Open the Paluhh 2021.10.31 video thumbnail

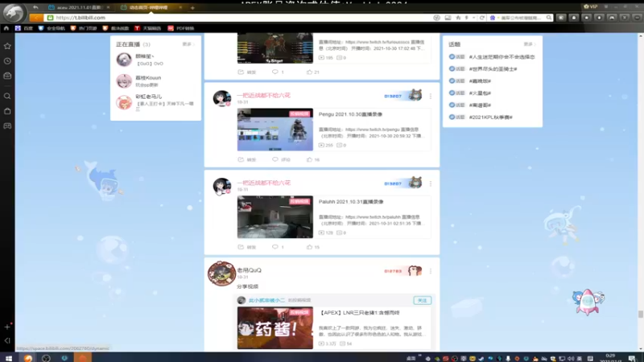(275, 217)
